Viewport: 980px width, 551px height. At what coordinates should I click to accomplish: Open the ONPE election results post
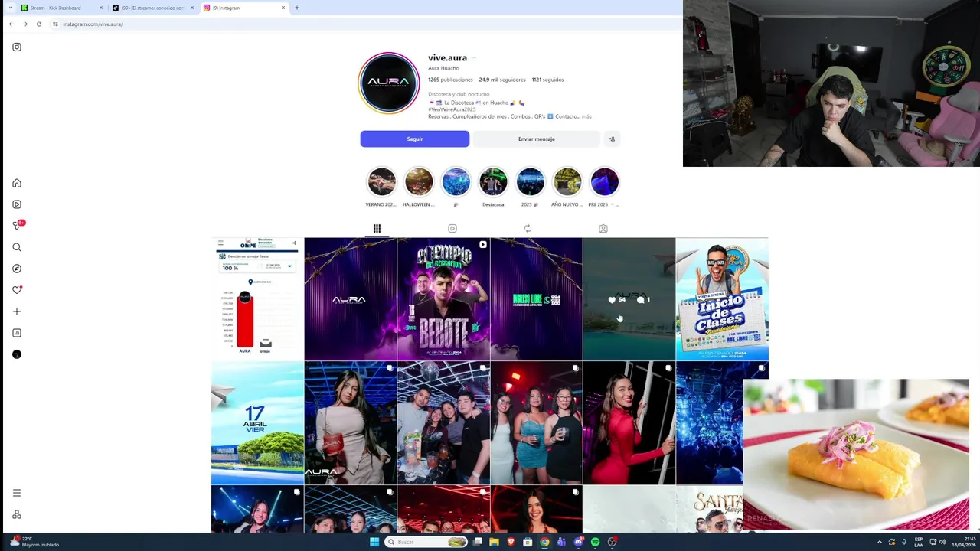[257, 298]
